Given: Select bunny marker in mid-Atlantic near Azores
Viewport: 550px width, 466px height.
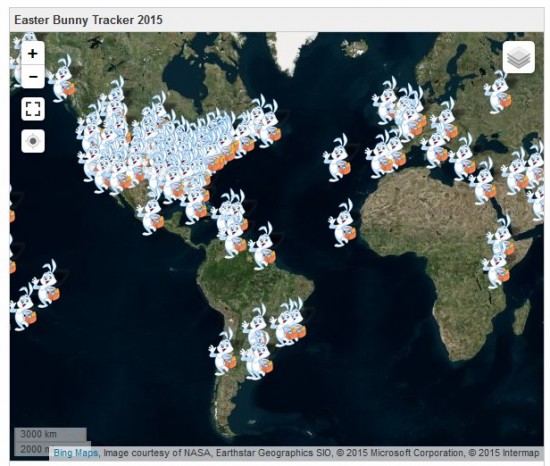Looking at the screenshot, I should (337, 158).
